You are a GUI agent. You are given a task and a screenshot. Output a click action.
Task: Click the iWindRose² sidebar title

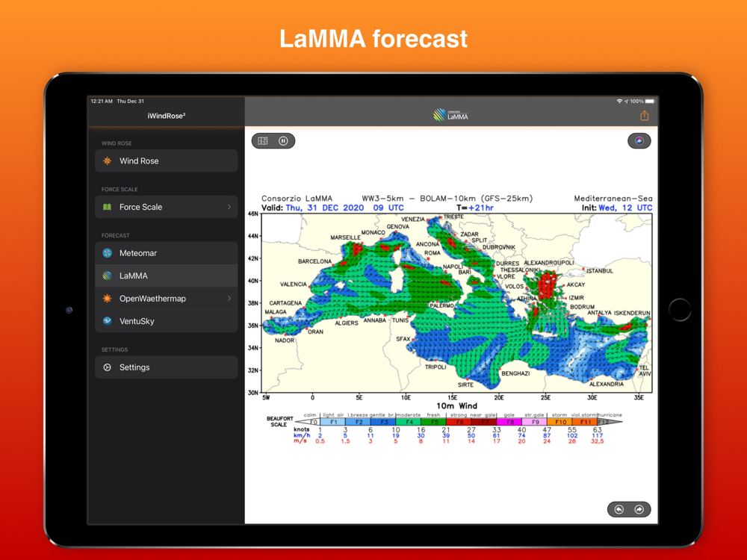167,116
